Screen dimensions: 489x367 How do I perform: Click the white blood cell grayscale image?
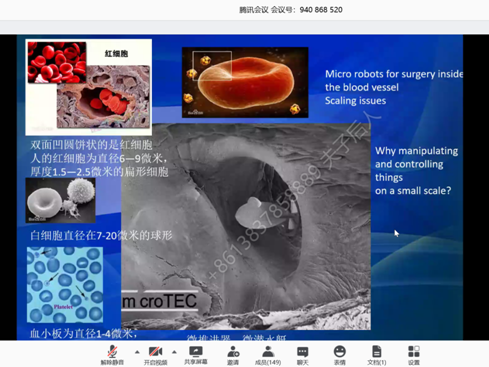click(61, 200)
